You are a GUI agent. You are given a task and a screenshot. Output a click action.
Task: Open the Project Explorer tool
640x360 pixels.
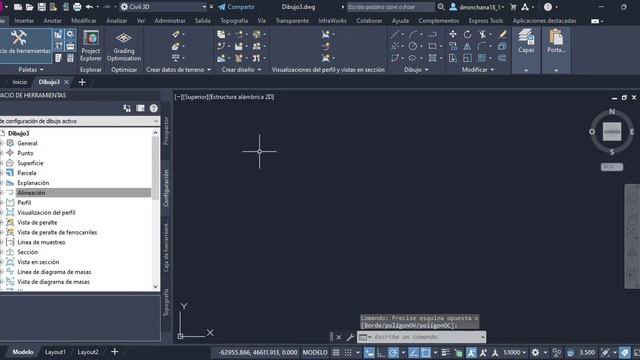pyautogui.click(x=91, y=46)
